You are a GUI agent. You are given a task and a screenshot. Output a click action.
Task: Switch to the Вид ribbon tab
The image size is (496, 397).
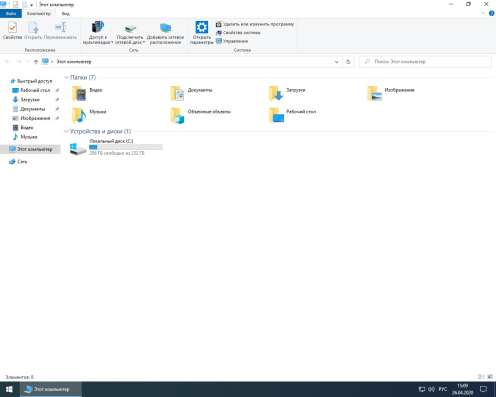pos(66,13)
